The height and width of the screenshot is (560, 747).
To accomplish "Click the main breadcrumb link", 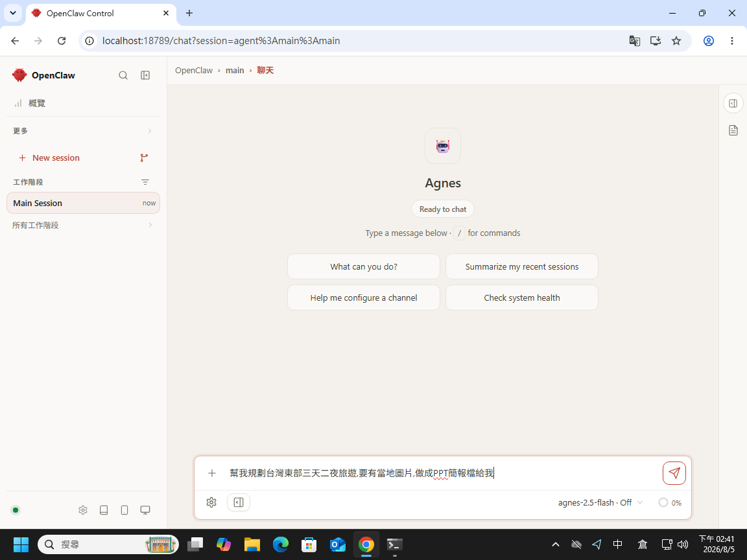I will click(235, 71).
